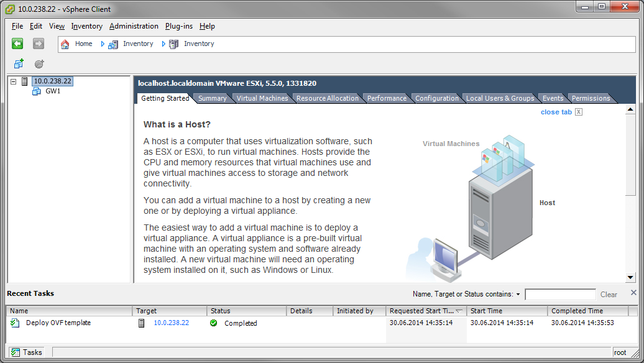The image size is (644, 363).
Task: Sort tasks by Status column header
Action: (246, 311)
